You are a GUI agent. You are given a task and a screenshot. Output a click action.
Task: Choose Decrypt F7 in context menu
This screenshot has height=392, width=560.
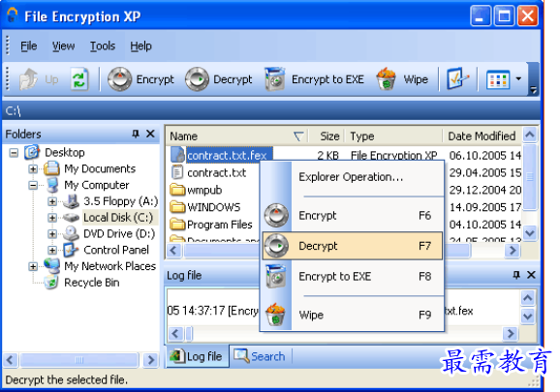point(352,246)
